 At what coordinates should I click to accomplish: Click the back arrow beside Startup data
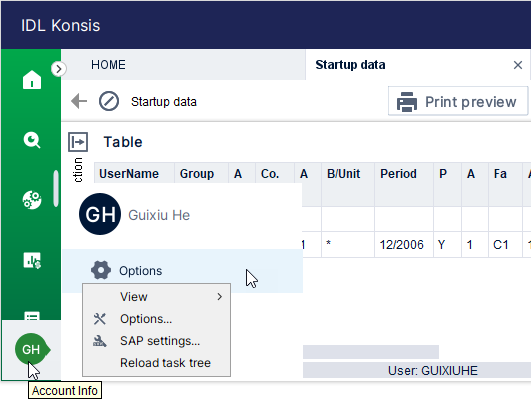[x=79, y=101]
